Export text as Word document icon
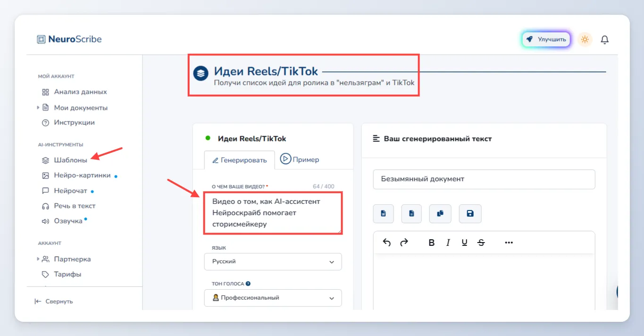The height and width of the screenshot is (336, 644). (x=384, y=214)
